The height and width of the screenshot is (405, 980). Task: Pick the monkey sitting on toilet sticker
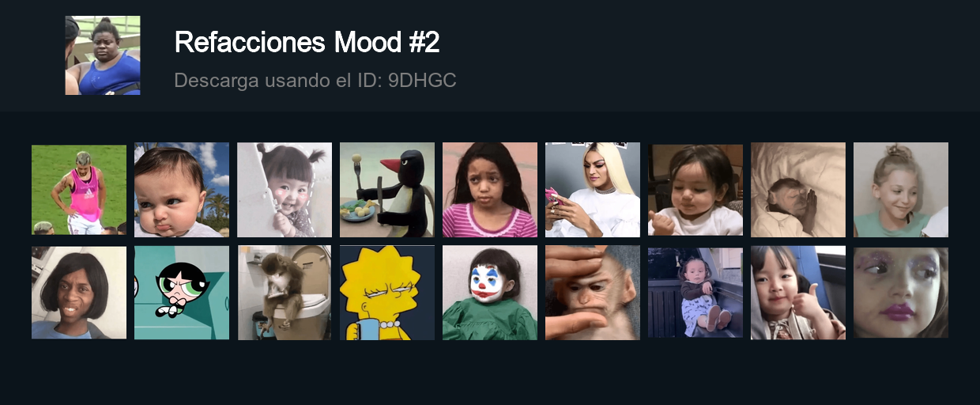click(x=285, y=293)
